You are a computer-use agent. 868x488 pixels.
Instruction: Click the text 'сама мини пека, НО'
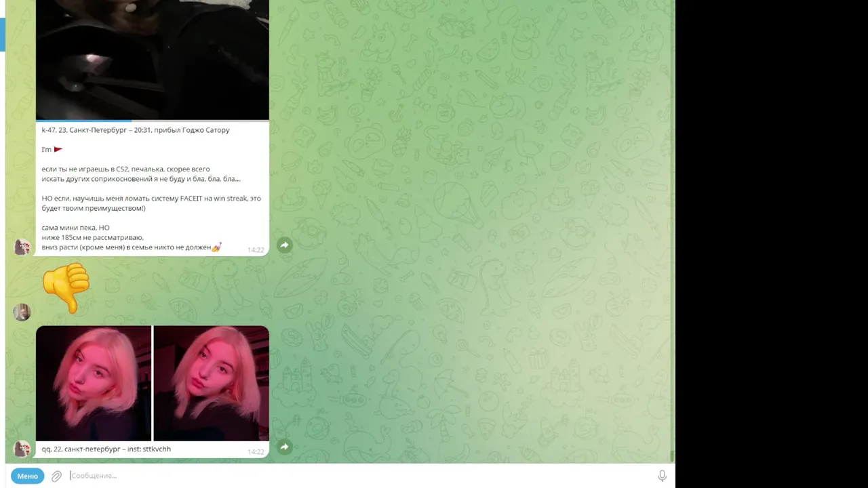tap(75, 228)
